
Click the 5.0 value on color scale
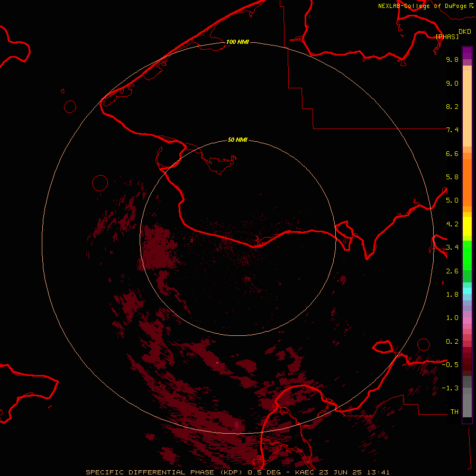click(x=452, y=200)
